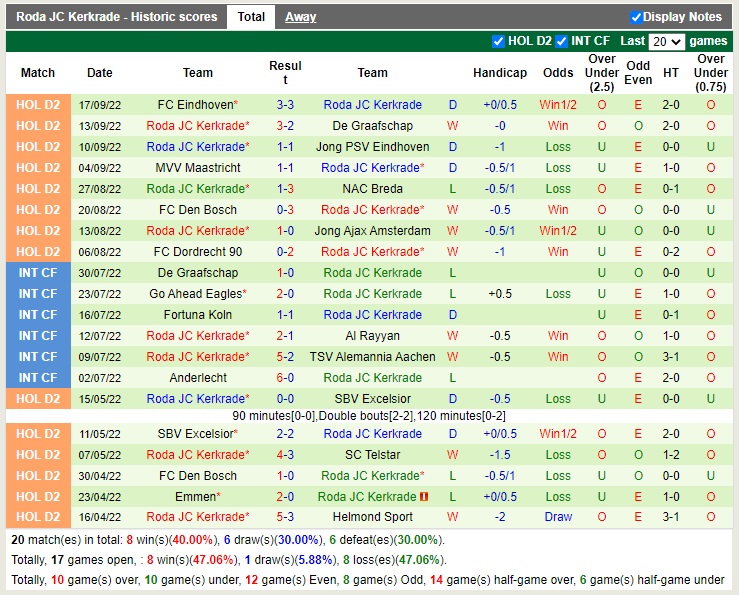
Task: Click the 17 games open summary line
Action: tap(229, 560)
